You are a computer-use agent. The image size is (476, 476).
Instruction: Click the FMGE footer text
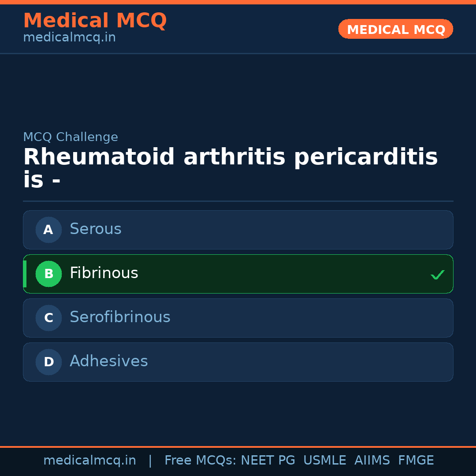(416, 461)
